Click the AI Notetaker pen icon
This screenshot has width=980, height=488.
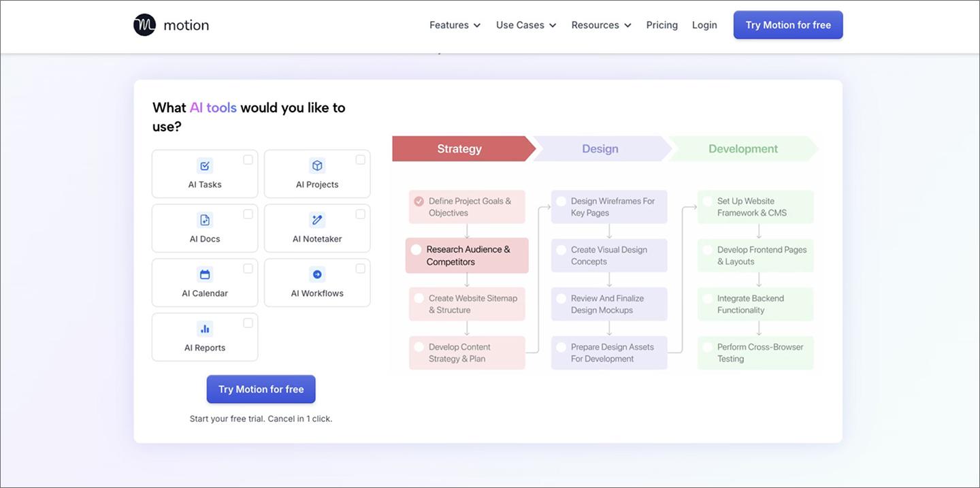pyautogui.click(x=316, y=219)
